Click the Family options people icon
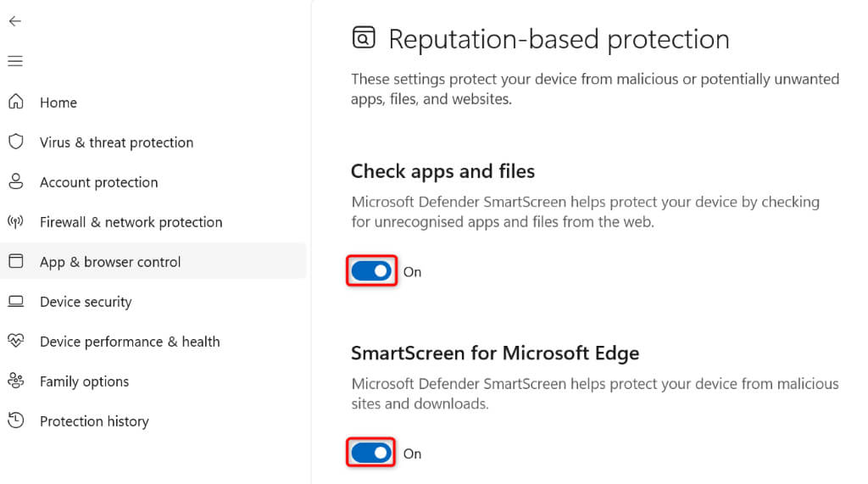The height and width of the screenshot is (484, 868). [15, 381]
